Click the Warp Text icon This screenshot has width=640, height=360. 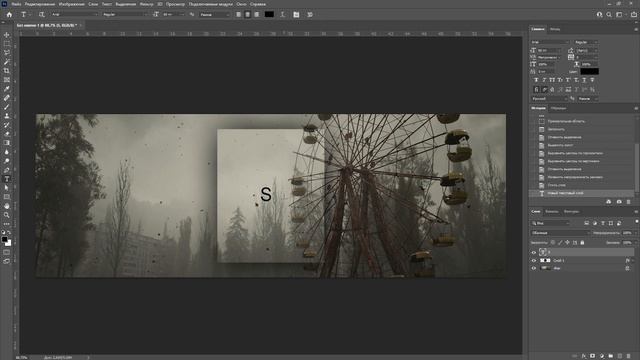click(282, 14)
